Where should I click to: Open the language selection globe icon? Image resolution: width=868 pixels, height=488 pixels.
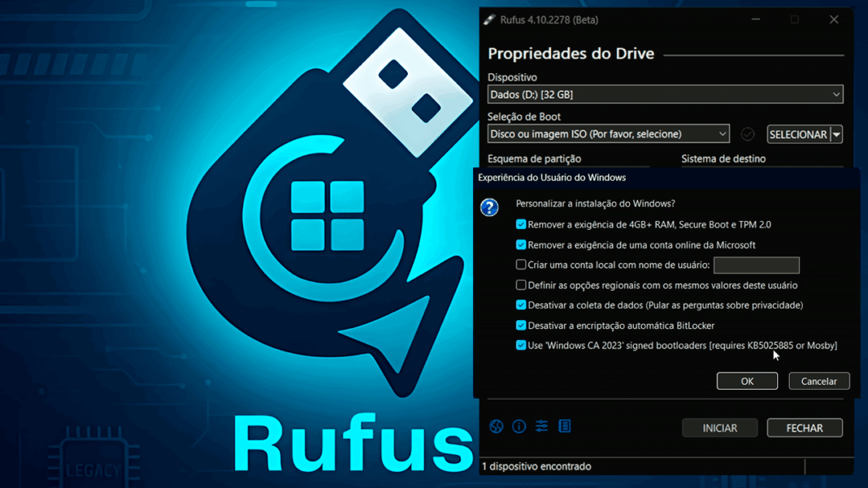[x=496, y=425]
